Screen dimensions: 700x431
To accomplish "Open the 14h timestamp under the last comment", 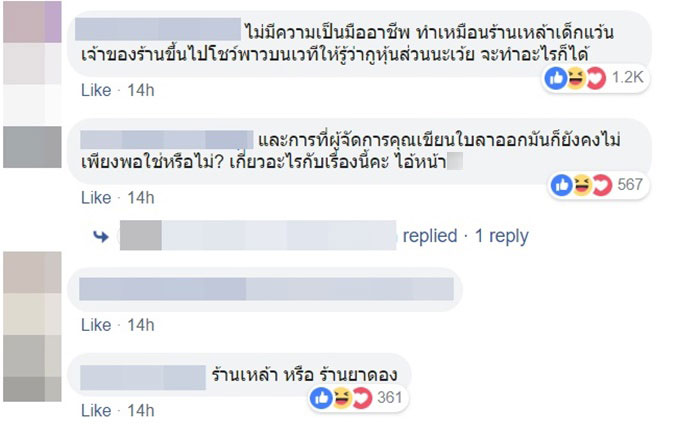I will point(141,411).
